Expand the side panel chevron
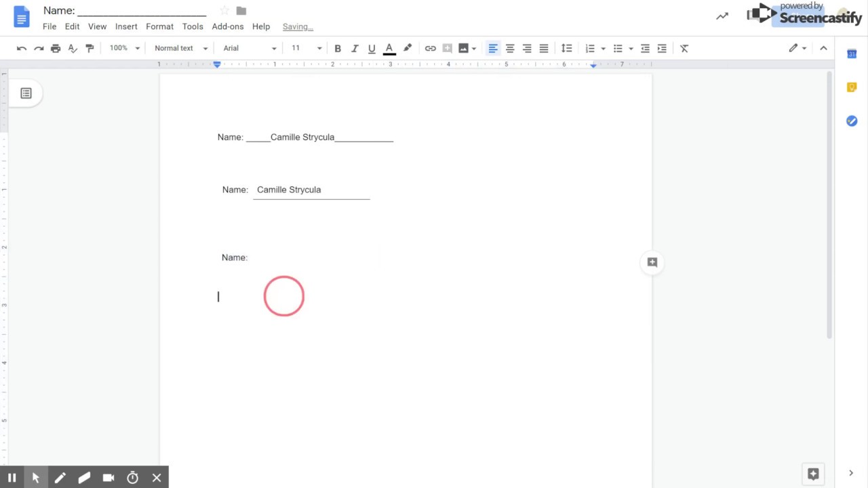 [x=851, y=473]
